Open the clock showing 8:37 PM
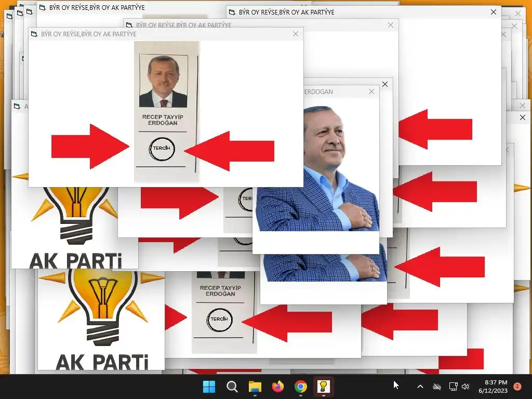The width and height of the screenshot is (532, 399). (x=493, y=387)
